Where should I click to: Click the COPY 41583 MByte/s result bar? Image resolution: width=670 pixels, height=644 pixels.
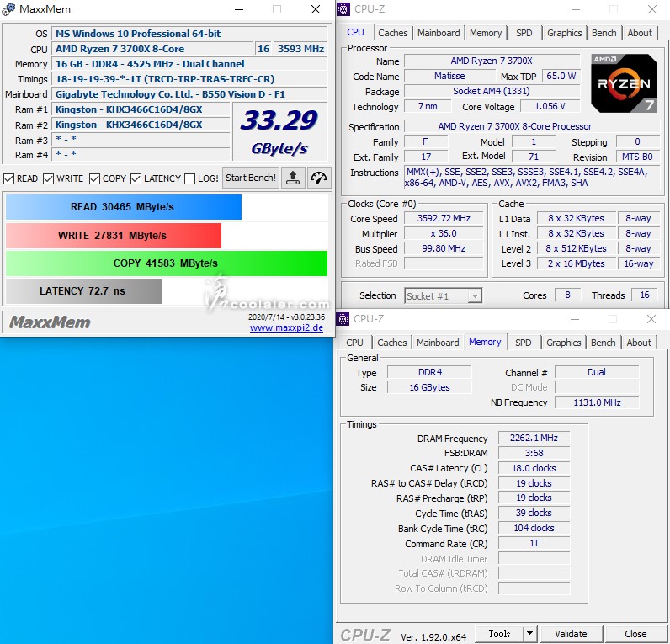167,263
